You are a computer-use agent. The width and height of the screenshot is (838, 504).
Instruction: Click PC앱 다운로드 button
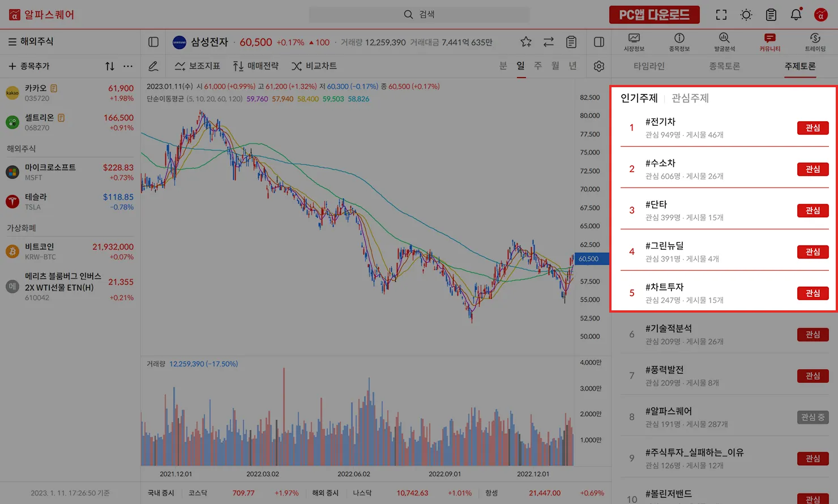655,15
